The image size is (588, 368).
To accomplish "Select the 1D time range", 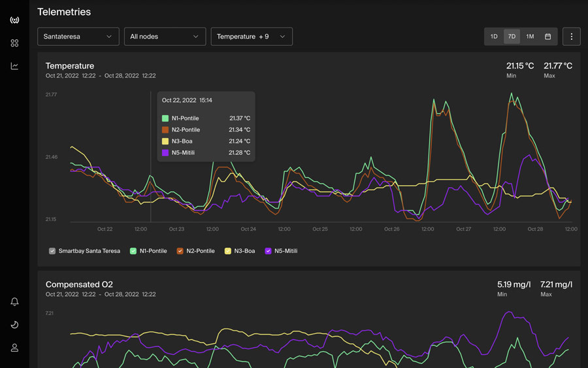I will pos(494,37).
